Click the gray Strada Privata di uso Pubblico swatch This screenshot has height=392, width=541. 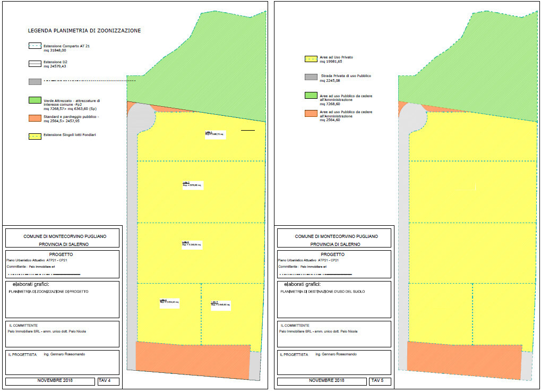coord(311,77)
